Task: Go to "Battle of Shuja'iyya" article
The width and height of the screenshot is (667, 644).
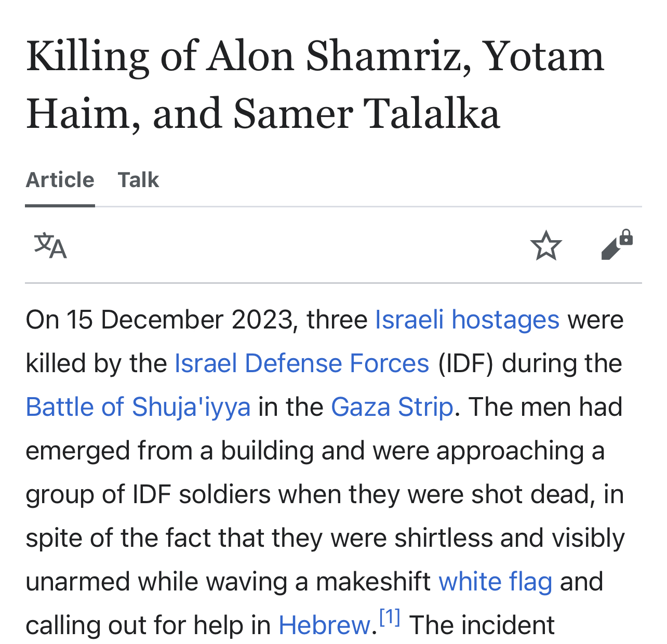Action: click(138, 406)
